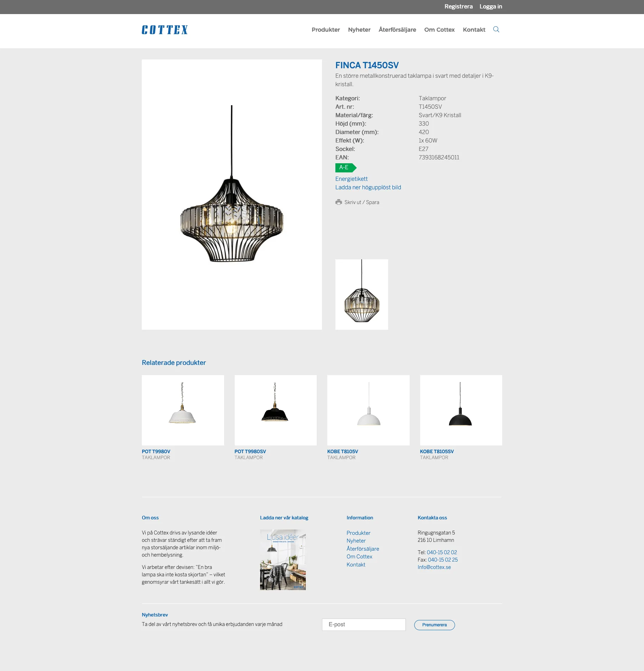
Task: Click Registrera in the top bar
Action: (x=458, y=6)
